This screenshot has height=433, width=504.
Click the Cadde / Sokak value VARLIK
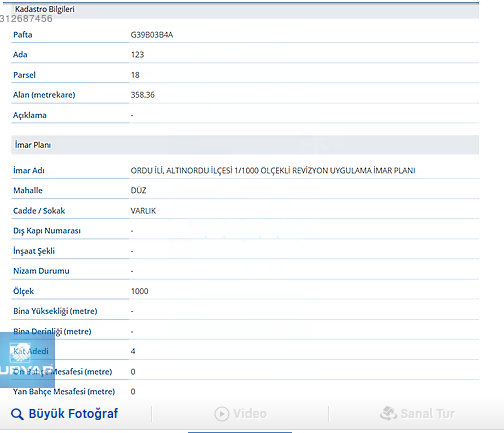[x=143, y=211]
